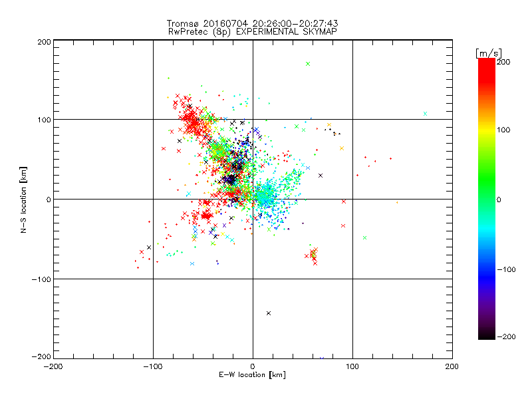This screenshot has width=532, height=399.
Task: Click the y-axis tick label '200' at the top
Action: click(44, 42)
